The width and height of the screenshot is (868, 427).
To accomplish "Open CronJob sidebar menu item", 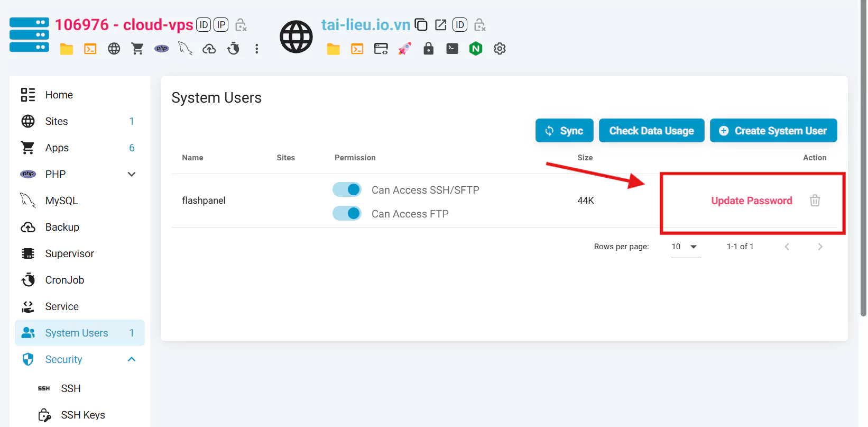I will [x=64, y=280].
